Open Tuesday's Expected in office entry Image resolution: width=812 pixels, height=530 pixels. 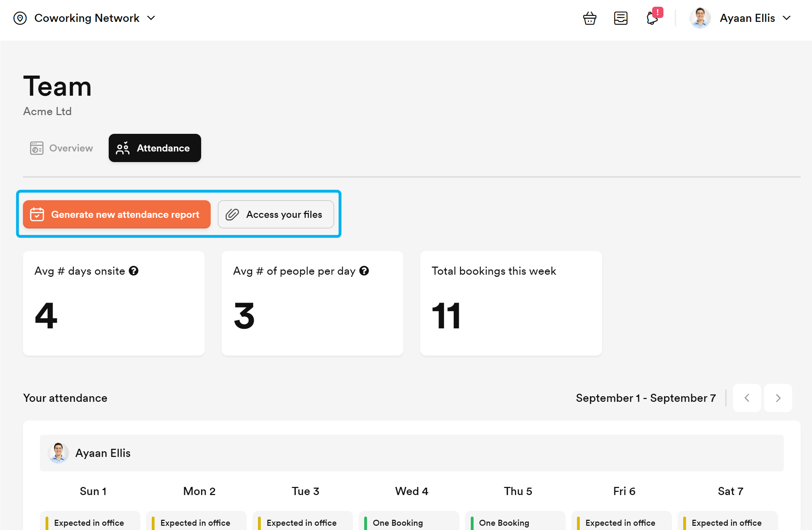pos(302,521)
